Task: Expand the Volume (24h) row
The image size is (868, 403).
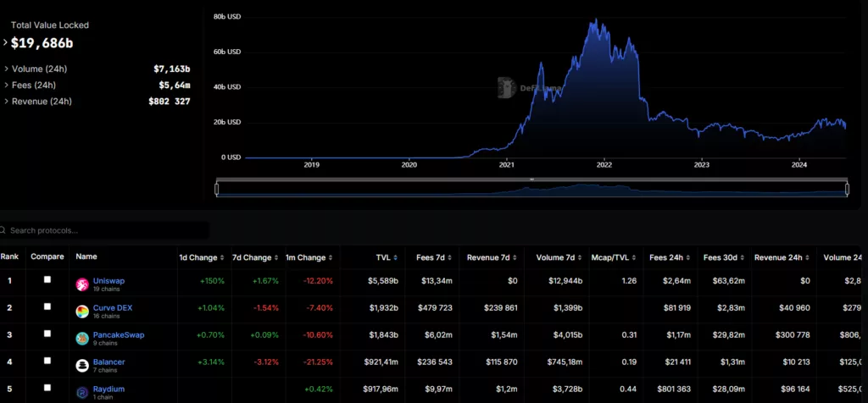Action: (x=6, y=69)
